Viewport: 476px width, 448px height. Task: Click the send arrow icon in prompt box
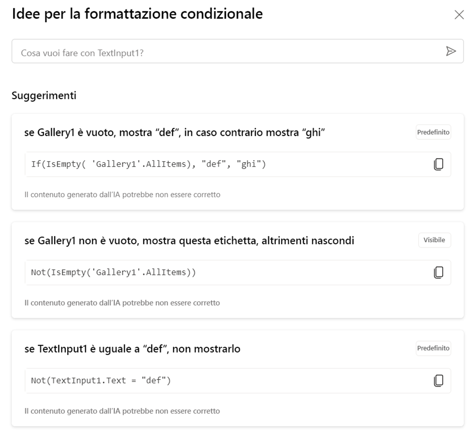coord(450,51)
